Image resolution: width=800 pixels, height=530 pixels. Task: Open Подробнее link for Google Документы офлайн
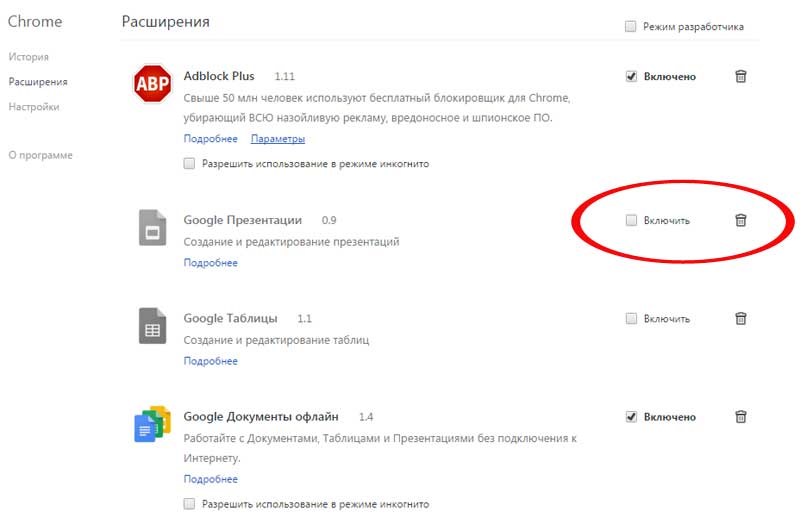pos(210,479)
